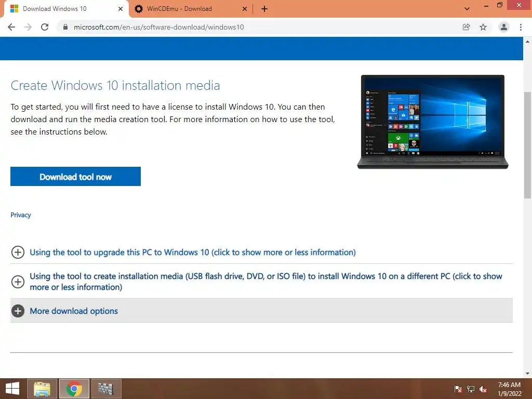Viewport: 532px width, 399px height.
Task: Click the network tray icon
Action: [x=471, y=389]
